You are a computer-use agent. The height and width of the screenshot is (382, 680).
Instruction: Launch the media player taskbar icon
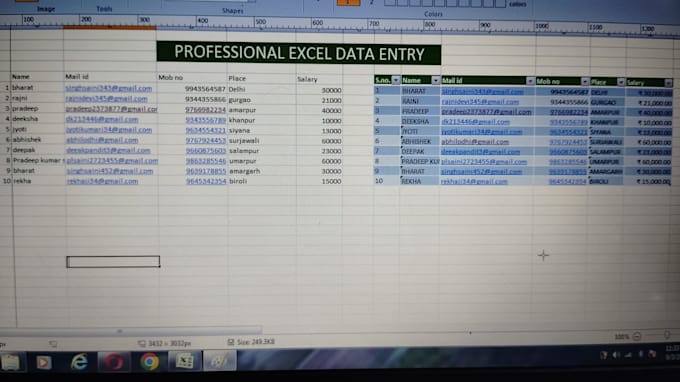43,362
